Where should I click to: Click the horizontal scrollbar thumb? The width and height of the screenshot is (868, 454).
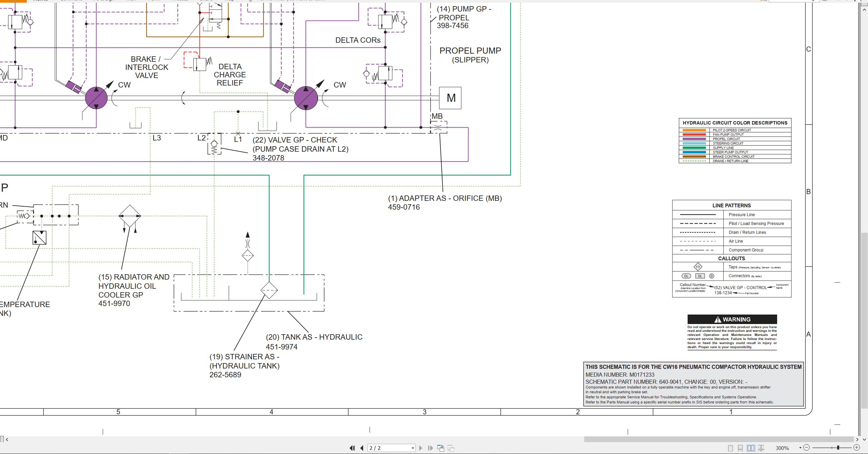719,439
